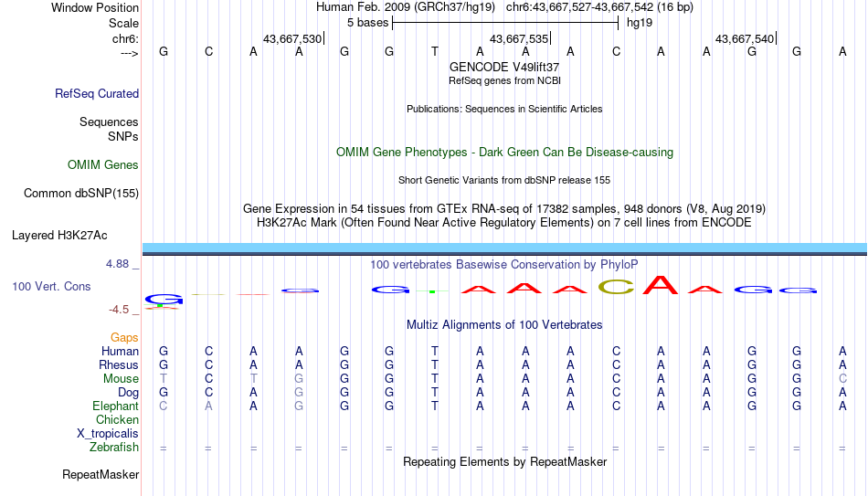Click the tallest red A in the conservation logo

661,284
